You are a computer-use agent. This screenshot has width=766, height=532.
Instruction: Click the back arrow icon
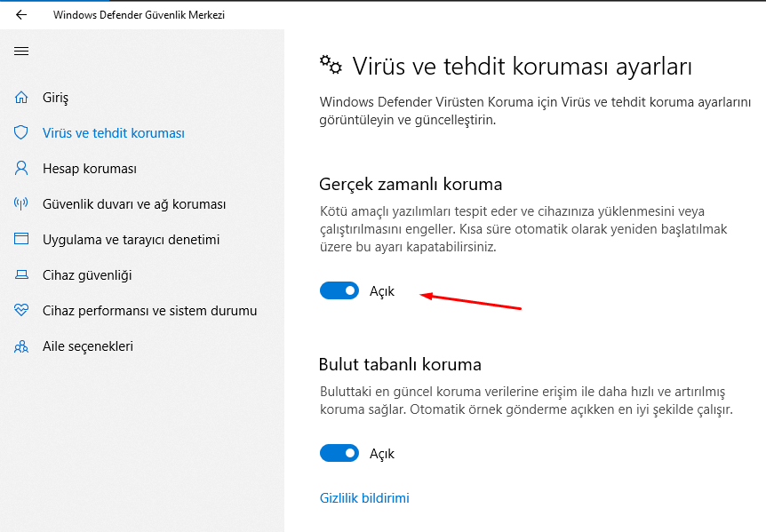point(21,14)
